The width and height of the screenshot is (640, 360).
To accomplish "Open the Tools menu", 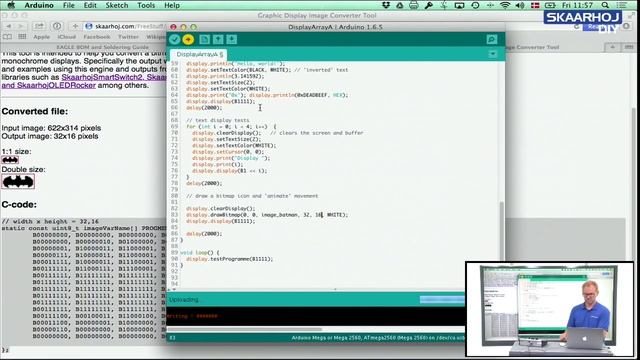I will click(146, 5).
